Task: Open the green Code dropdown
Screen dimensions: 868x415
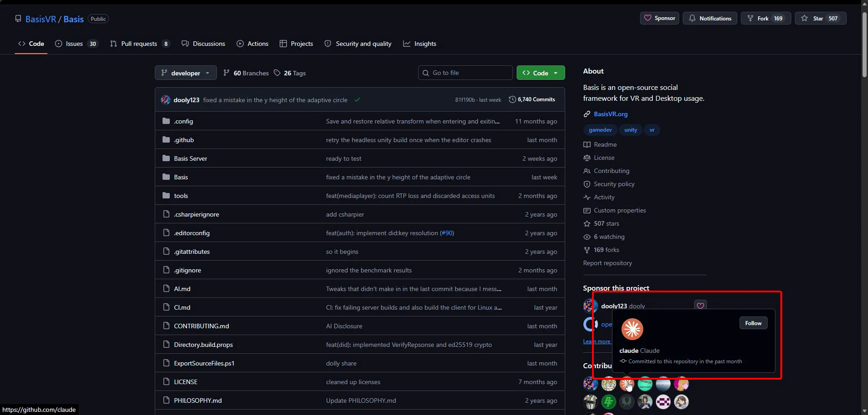Action: 541,73
